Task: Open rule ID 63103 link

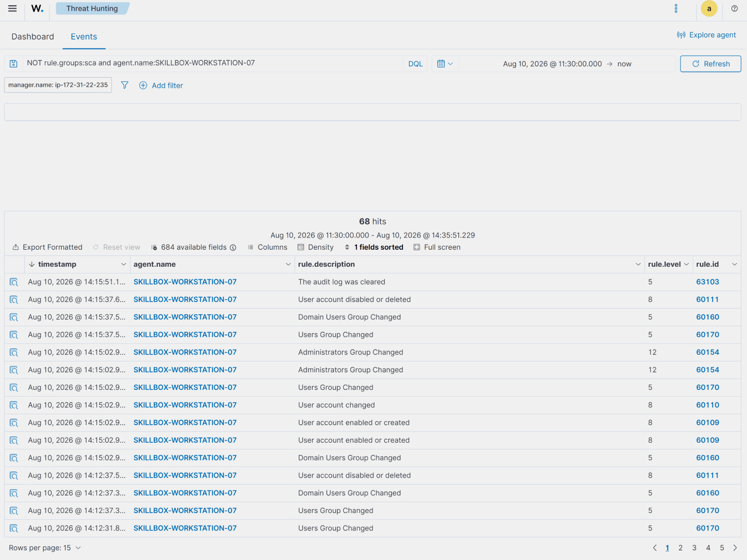Action: 707,282
